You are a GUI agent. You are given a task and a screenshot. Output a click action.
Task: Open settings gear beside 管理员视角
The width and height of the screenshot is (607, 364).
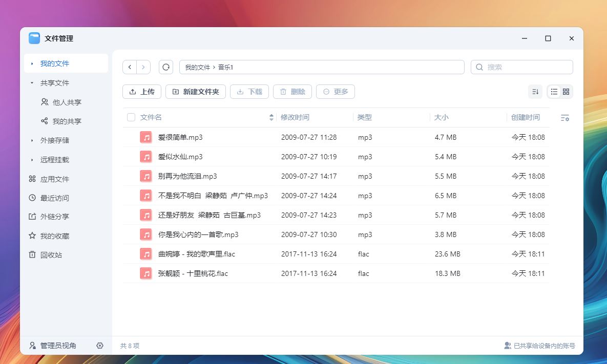100,346
